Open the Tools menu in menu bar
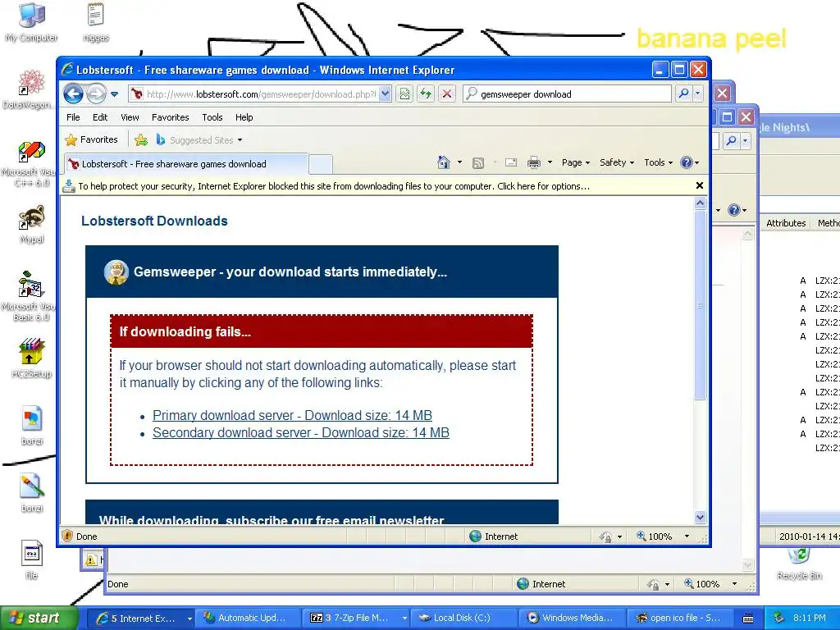This screenshot has height=630, width=840. click(212, 117)
